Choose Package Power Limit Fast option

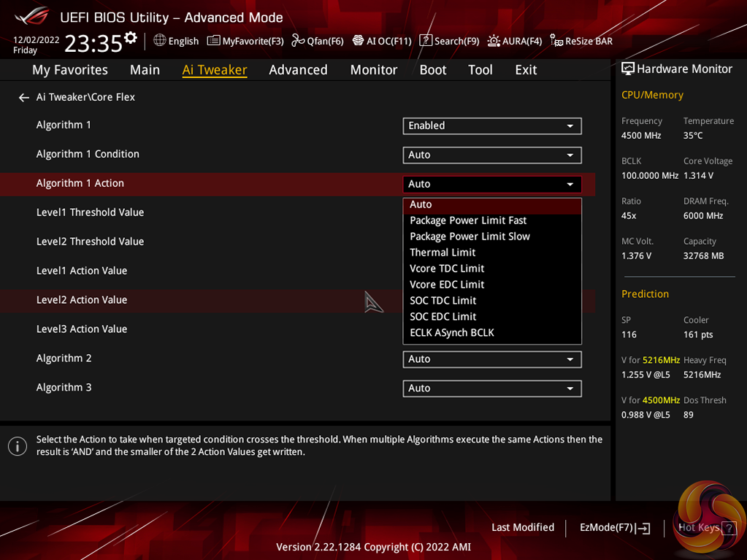[467, 220]
